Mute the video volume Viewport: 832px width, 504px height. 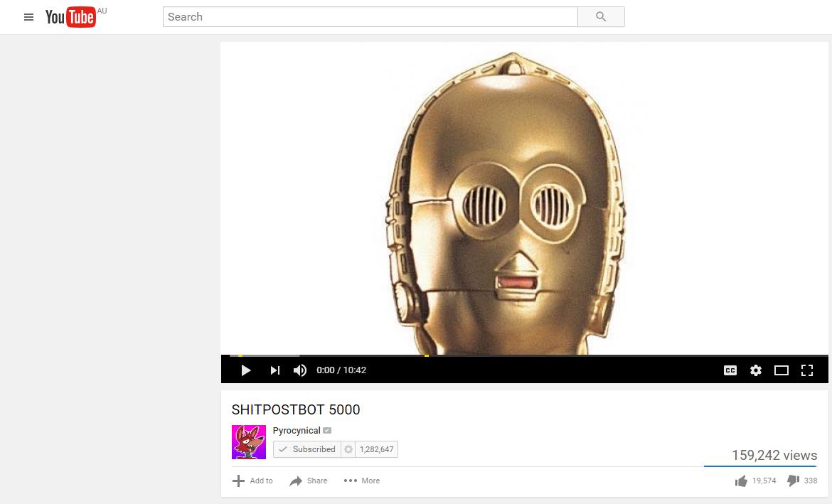pyautogui.click(x=300, y=370)
